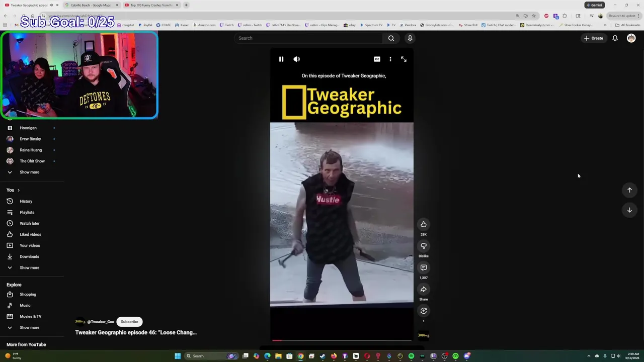Open the Windows Start menu
This screenshot has width=644, height=362.
click(x=178, y=356)
